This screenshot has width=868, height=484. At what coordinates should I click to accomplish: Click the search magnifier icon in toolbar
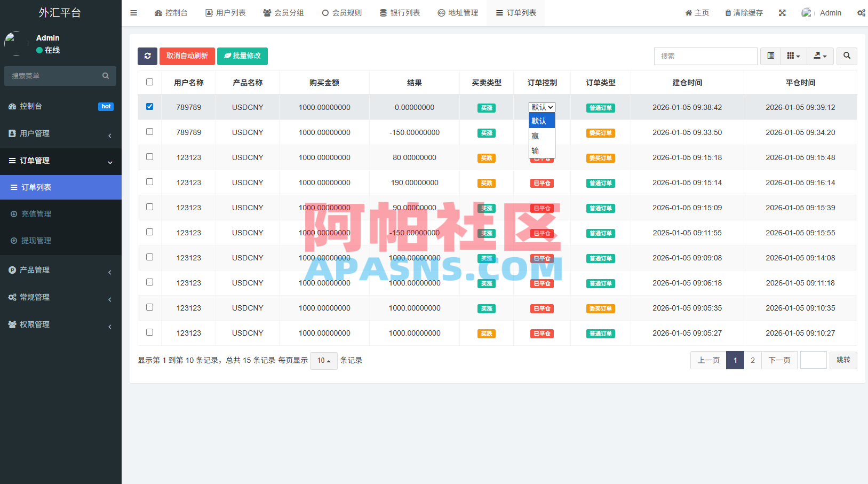(847, 56)
